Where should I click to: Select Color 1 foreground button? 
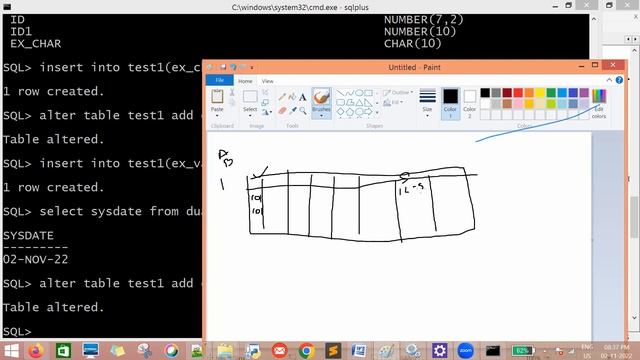click(450, 104)
